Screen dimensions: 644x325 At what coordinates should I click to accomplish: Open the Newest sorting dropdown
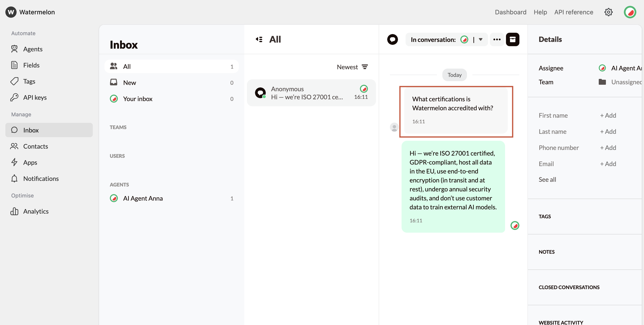point(347,67)
